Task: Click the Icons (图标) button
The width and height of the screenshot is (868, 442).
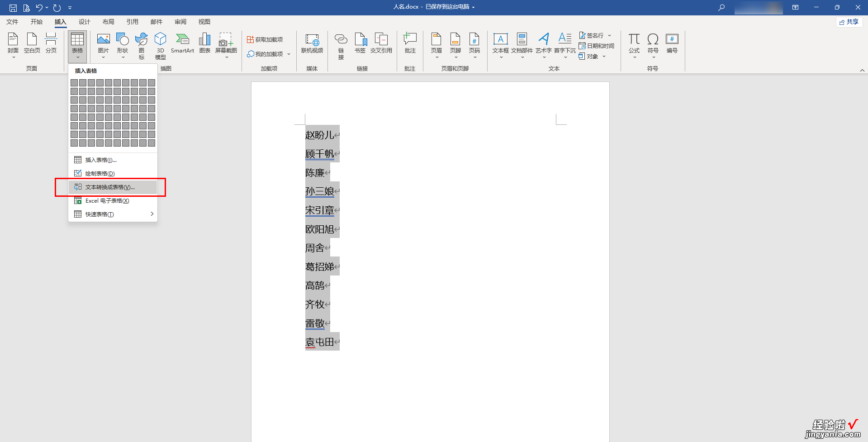Action: [142, 46]
